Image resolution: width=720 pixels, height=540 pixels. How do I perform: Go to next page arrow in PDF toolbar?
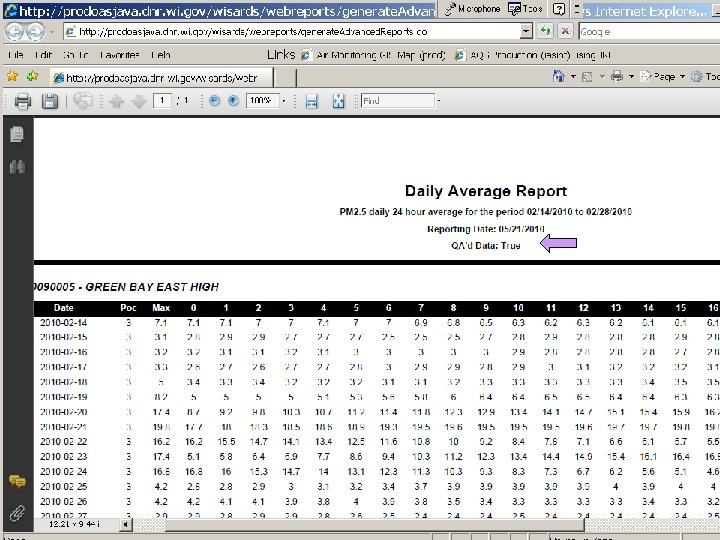click(x=139, y=101)
